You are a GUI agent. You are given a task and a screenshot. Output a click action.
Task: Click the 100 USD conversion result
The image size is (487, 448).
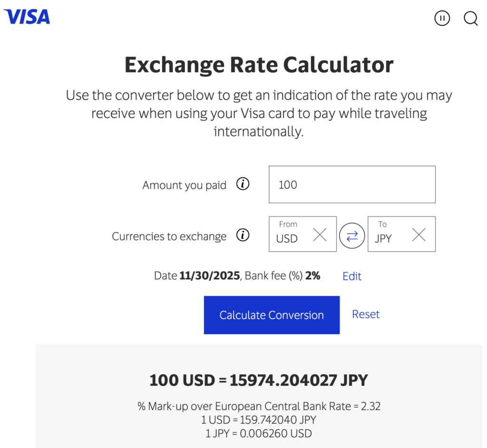(259, 380)
